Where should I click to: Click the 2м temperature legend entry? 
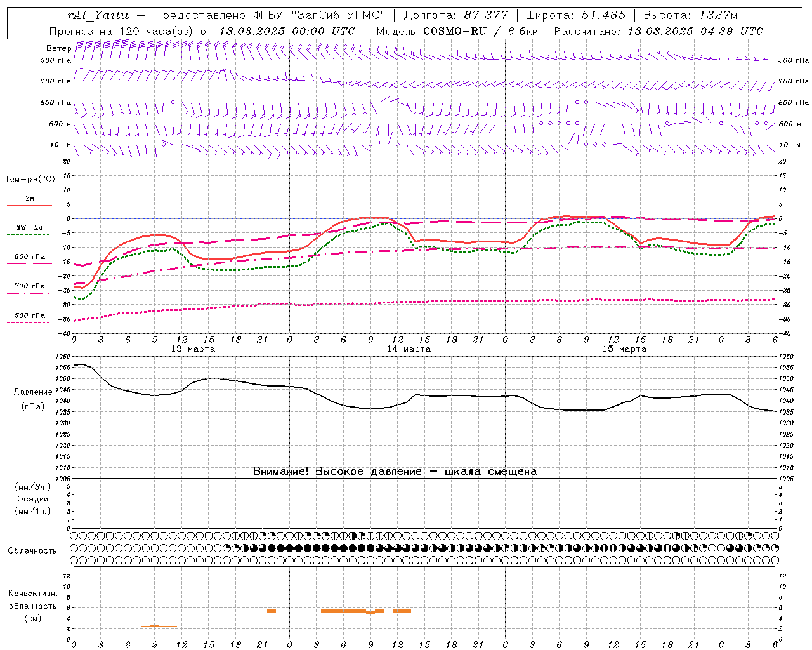point(29,199)
